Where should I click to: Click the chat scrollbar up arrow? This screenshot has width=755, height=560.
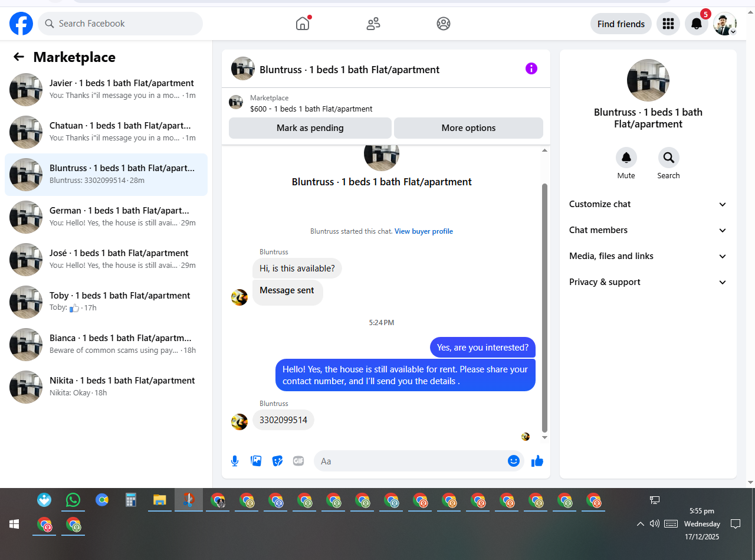click(545, 150)
